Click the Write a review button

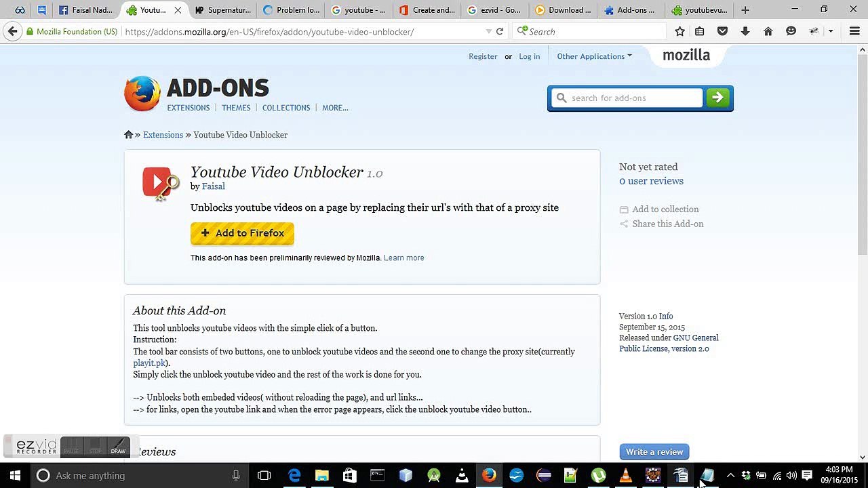654,452
